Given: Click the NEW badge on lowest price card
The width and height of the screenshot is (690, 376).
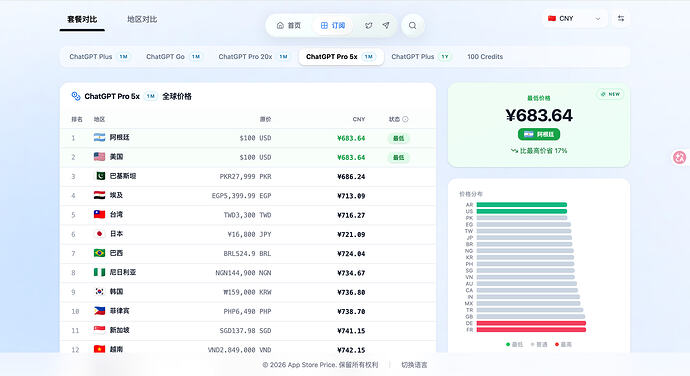Looking at the screenshot, I should pos(610,94).
